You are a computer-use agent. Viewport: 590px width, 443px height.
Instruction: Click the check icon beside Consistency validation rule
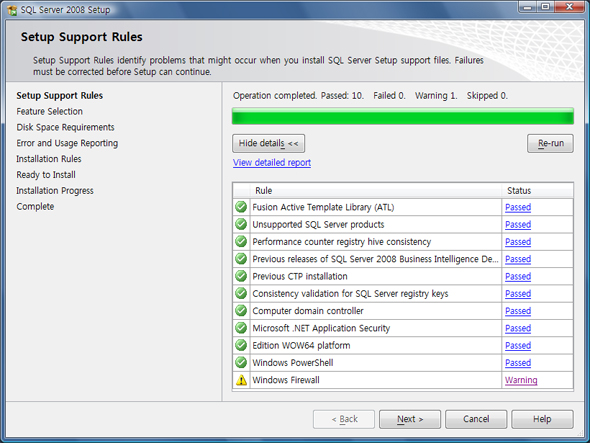pyautogui.click(x=241, y=294)
